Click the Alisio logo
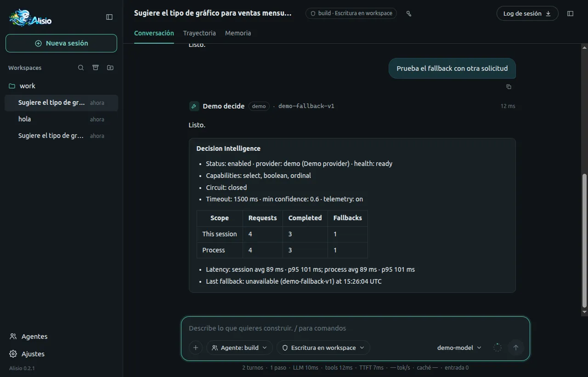This screenshot has height=377, width=588. [x=30, y=18]
